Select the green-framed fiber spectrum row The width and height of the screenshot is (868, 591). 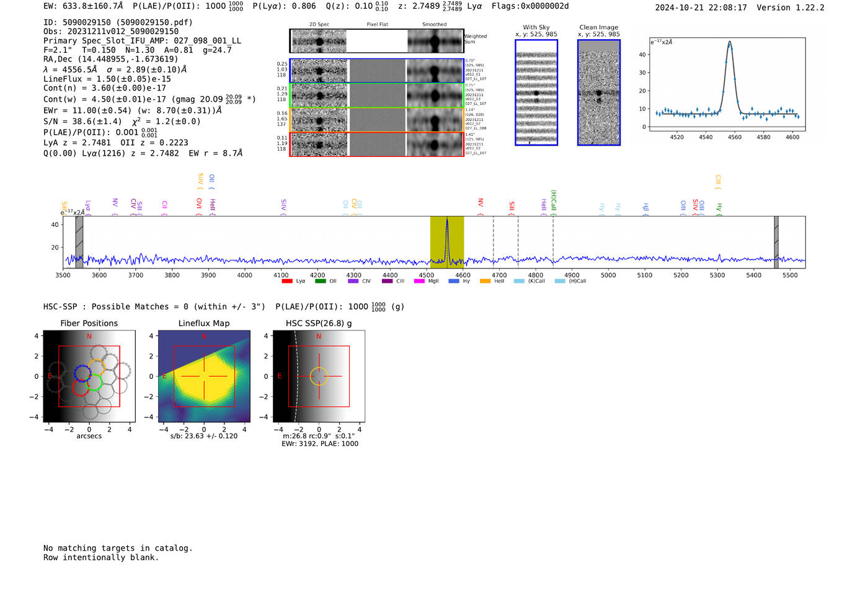(x=377, y=96)
